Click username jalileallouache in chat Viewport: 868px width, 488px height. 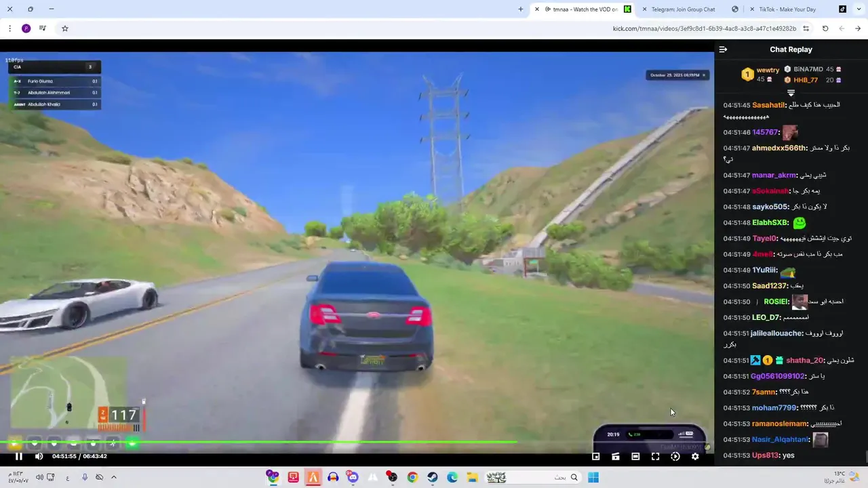[x=776, y=333]
